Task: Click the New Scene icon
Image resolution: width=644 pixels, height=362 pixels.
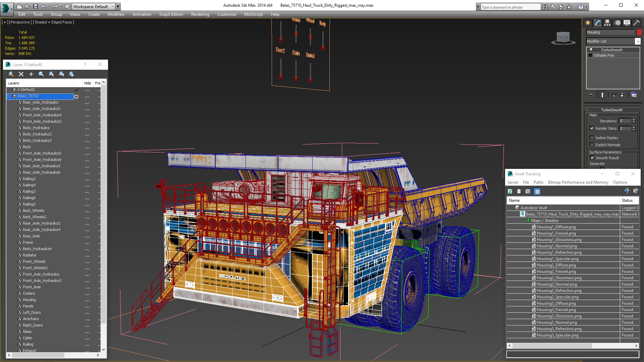Action: 19,6
